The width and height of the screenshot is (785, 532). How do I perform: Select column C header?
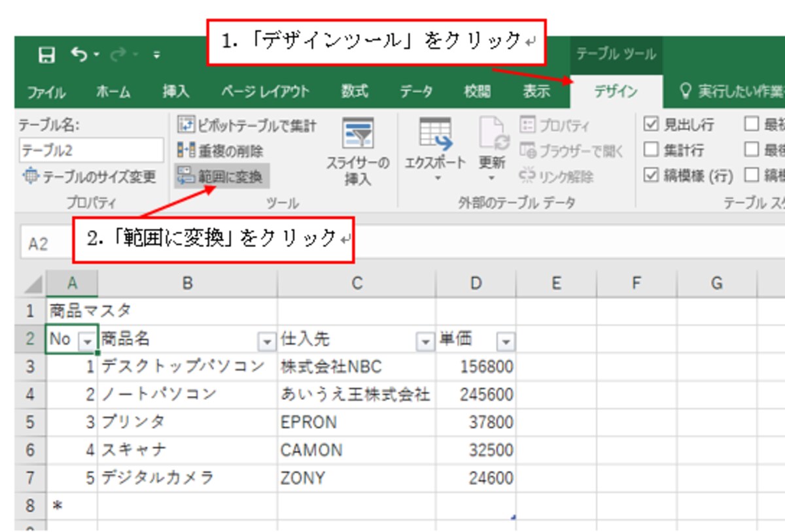pyautogui.click(x=357, y=284)
